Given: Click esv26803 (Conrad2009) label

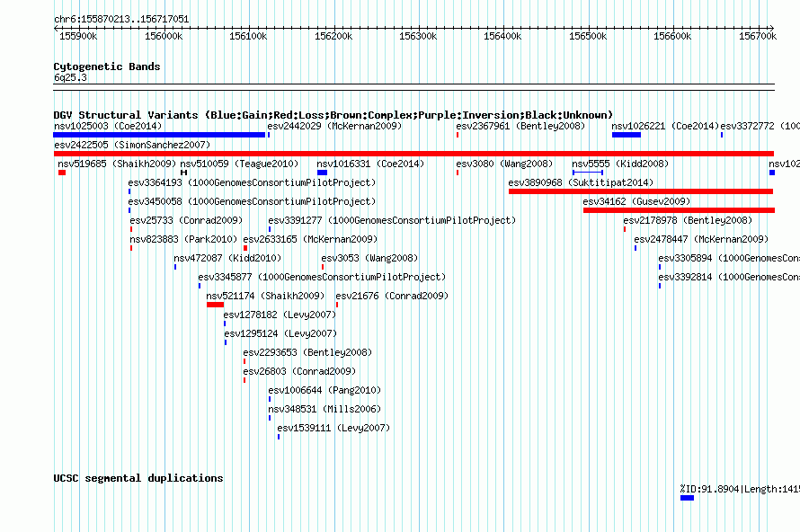Looking at the screenshot, I should point(299,371).
